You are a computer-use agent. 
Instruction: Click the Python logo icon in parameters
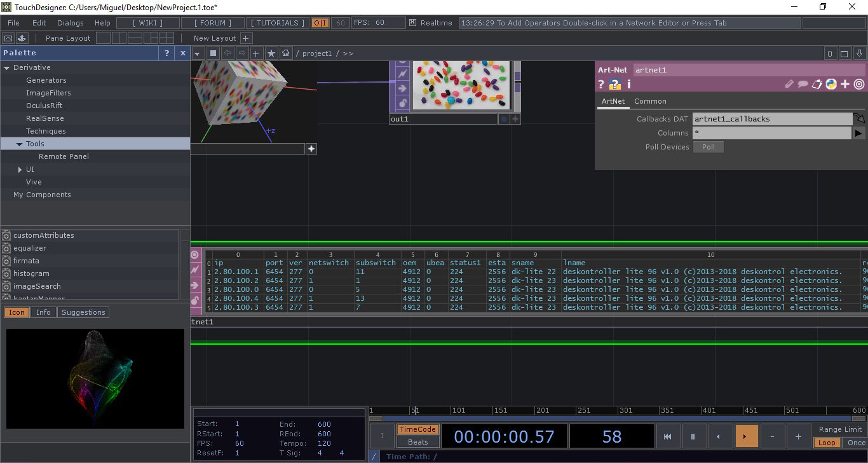coord(831,84)
